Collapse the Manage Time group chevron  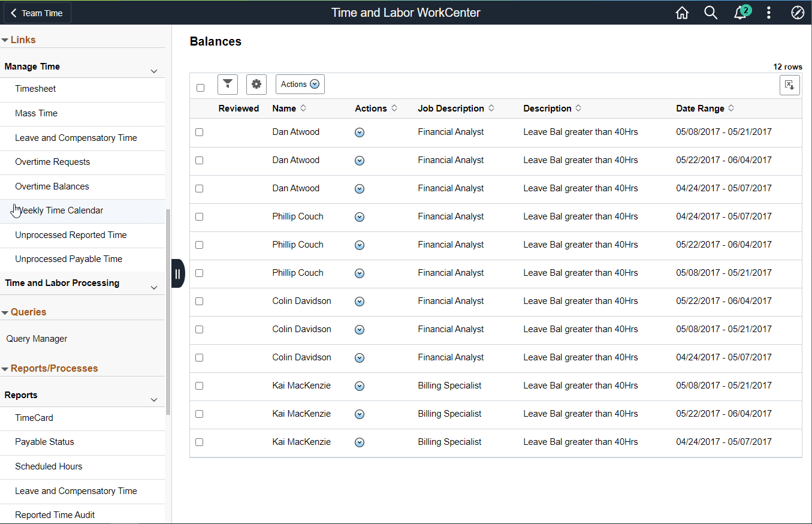pos(154,71)
